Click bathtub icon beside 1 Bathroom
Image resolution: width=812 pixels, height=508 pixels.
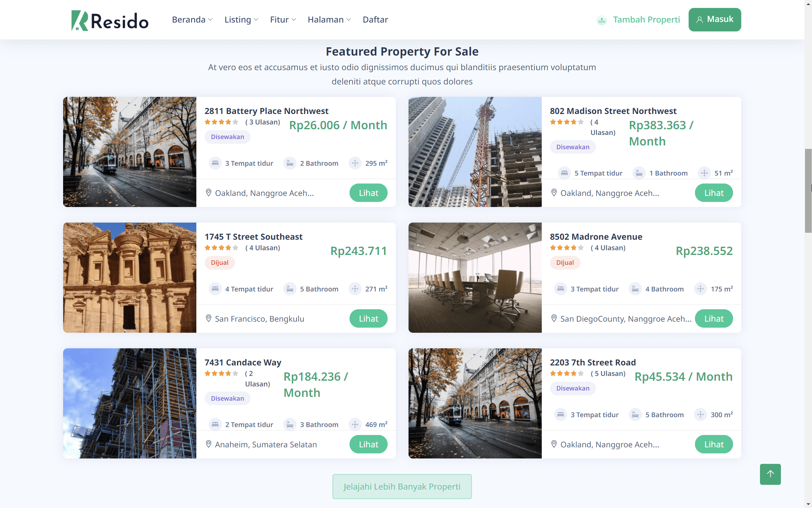click(639, 173)
